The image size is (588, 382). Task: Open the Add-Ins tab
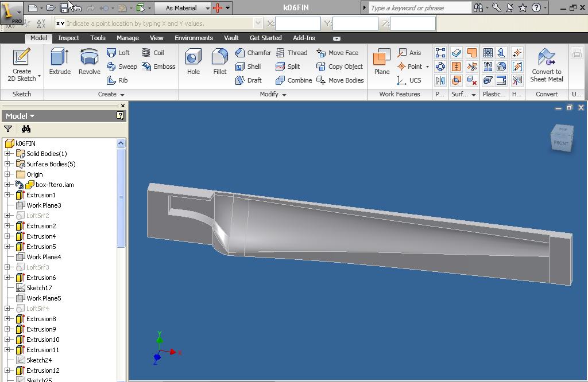pyautogui.click(x=304, y=38)
